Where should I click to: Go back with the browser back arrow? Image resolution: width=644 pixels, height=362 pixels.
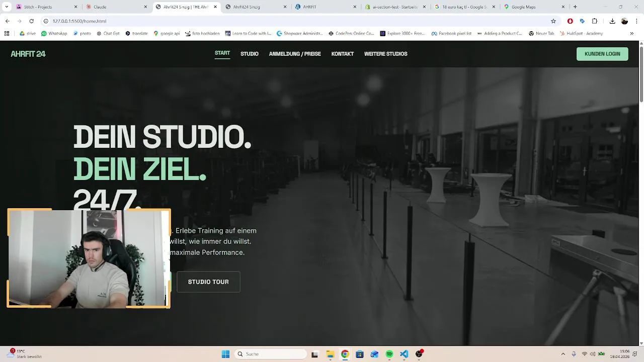[x=7, y=21]
